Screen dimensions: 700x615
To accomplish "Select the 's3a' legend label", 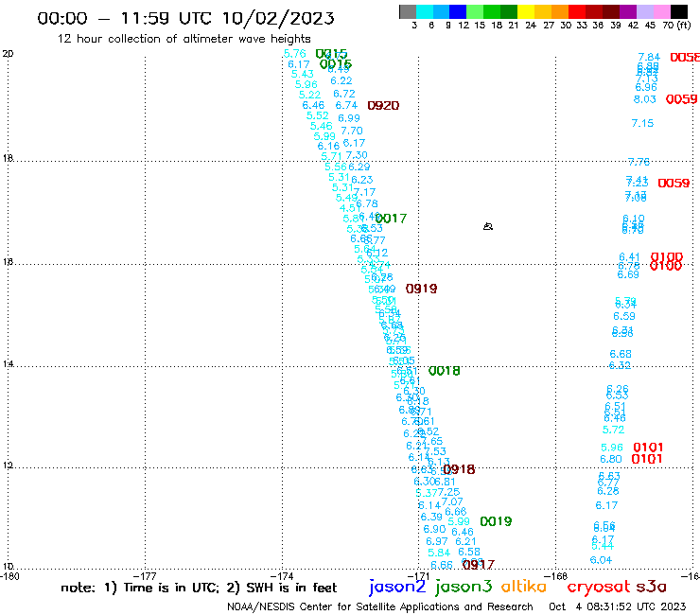I will coord(651,587).
